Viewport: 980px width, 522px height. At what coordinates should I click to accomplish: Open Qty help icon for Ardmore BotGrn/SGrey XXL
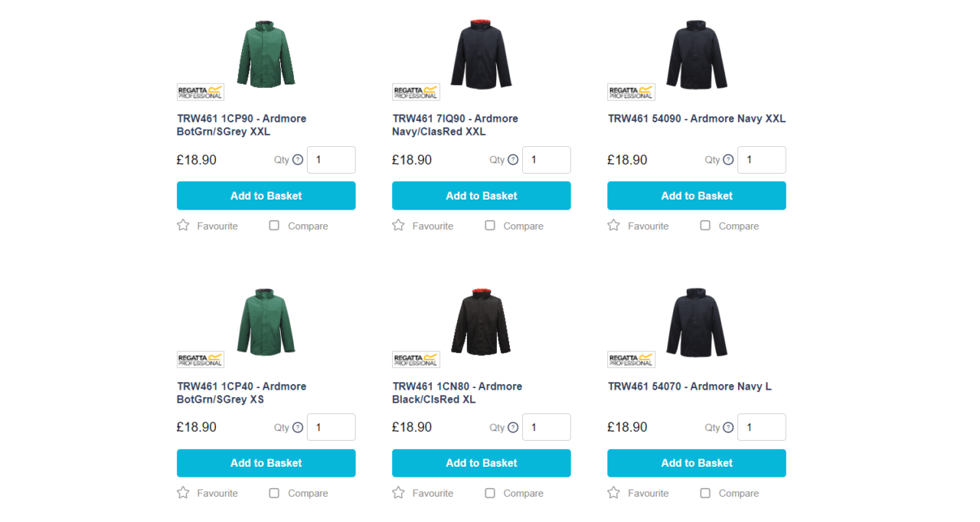(298, 160)
